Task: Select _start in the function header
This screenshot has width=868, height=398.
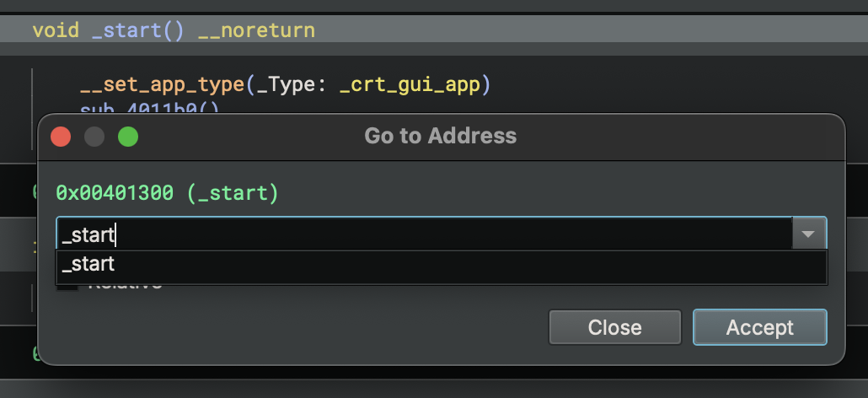Action: (x=126, y=30)
